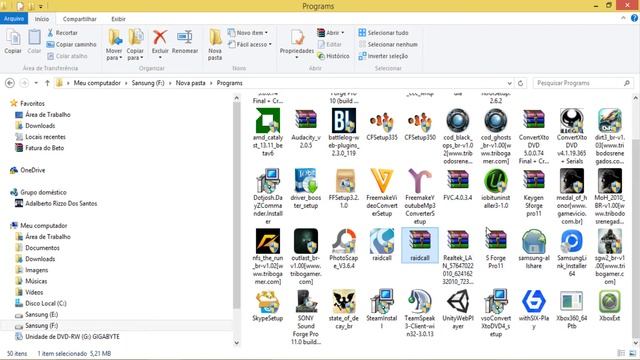Select Sansung (E:) drive in navigation pane
Viewport: 640px width, 360px height.
click(41, 315)
